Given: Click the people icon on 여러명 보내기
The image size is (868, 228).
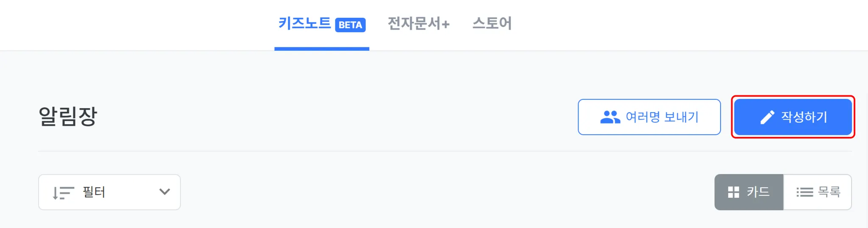Looking at the screenshot, I should (x=610, y=117).
